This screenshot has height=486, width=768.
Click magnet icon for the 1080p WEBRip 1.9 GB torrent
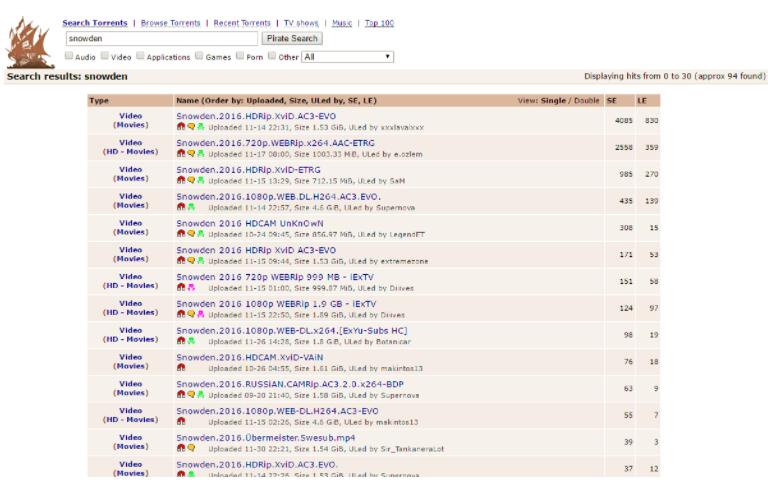point(181,315)
